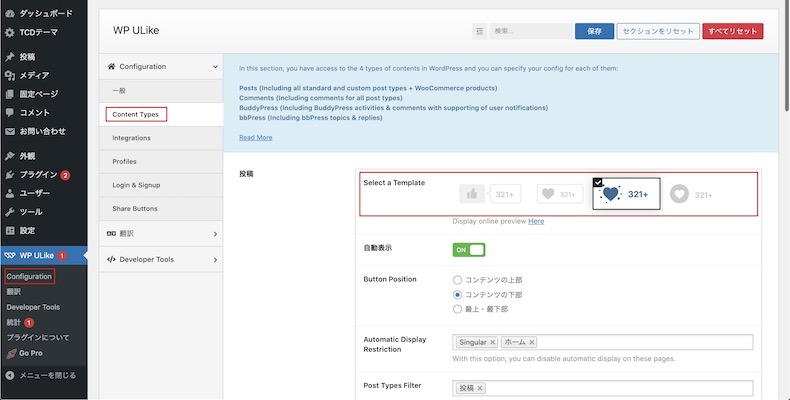Image resolution: width=790 pixels, height=400 pixels.
Task: Click the メディア media icon
Action: click(x=10, y=76)
